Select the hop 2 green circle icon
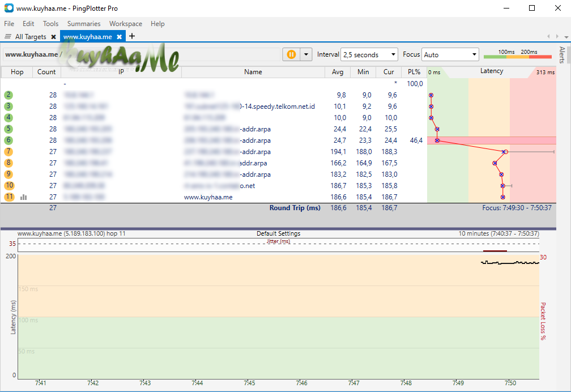The width and height of the screenshot is (571, 392). coord(8,95)
